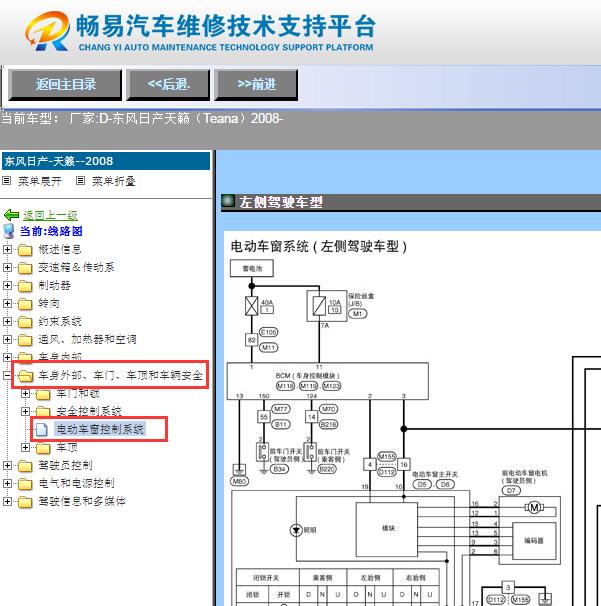Click the 电动车窗控制系统 document icon
The height and width of the screenshot is (606, 601).
[41, 429]
